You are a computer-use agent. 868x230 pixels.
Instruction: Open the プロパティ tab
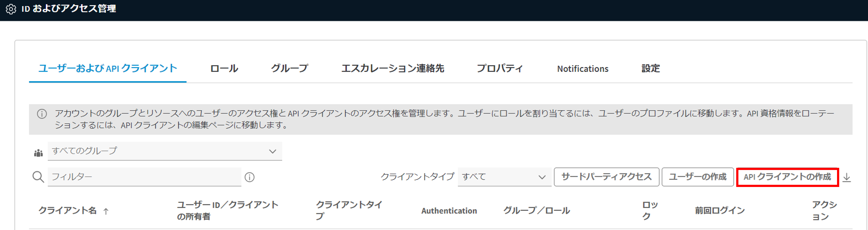click(500, 69)
